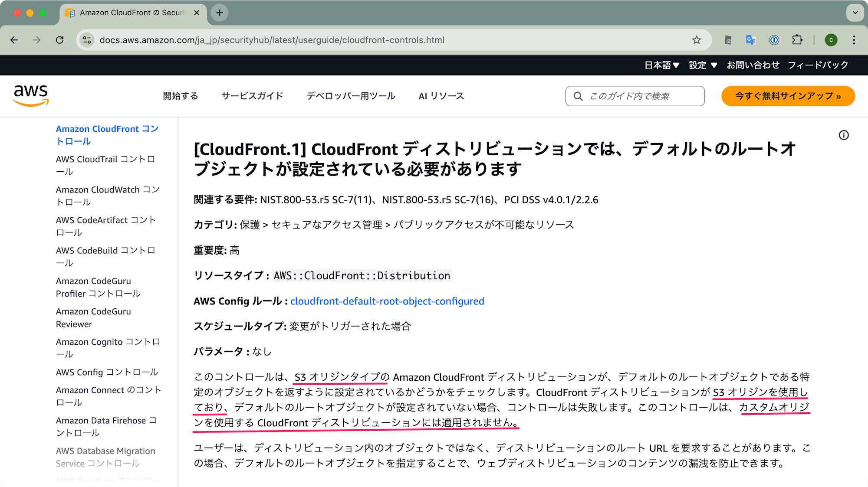Screen dimensions: 868x487
Task: Open the Extensions puzzle icon
Action: 797,40
